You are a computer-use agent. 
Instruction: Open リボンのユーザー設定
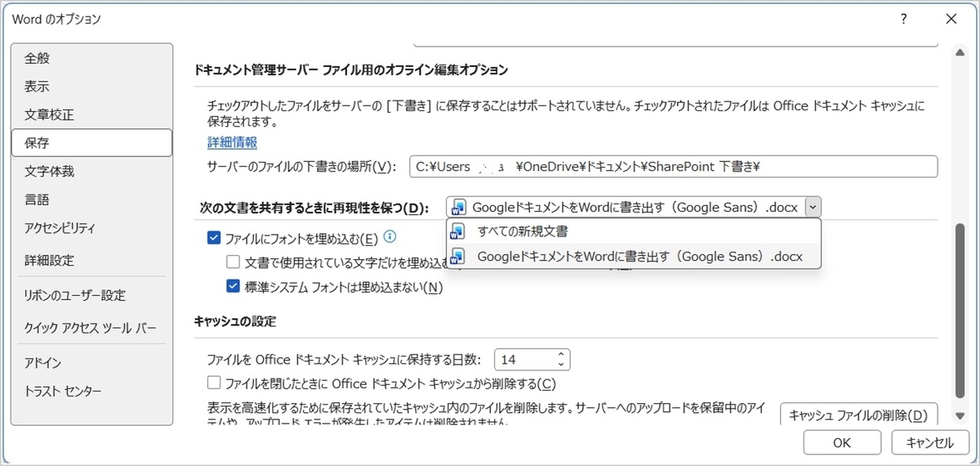click(91, 295)
